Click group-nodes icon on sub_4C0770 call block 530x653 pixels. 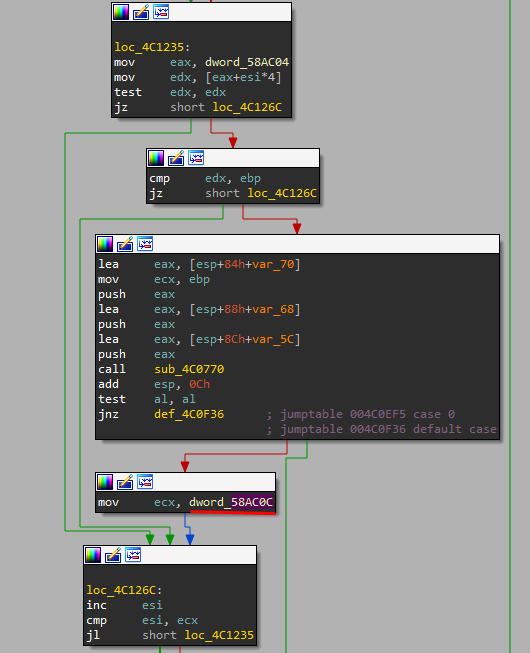[x=145, y=244]
